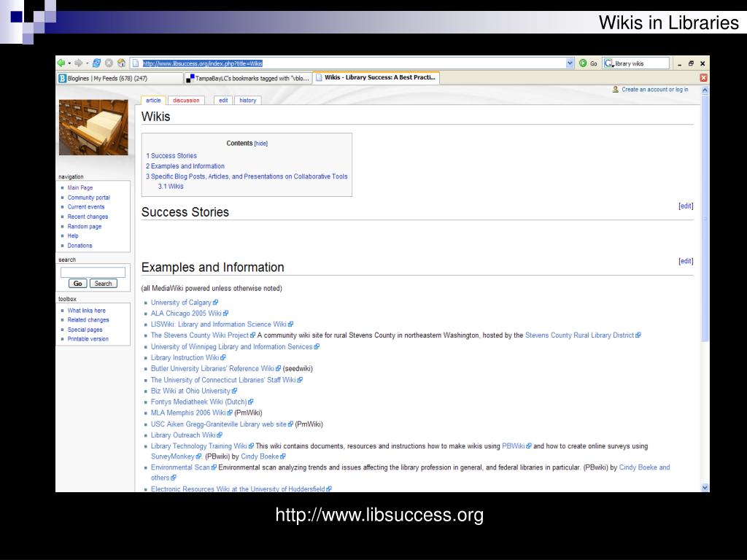
Task: Click the page's vertical scrollbar down arrow
Action: pos(704,486)
